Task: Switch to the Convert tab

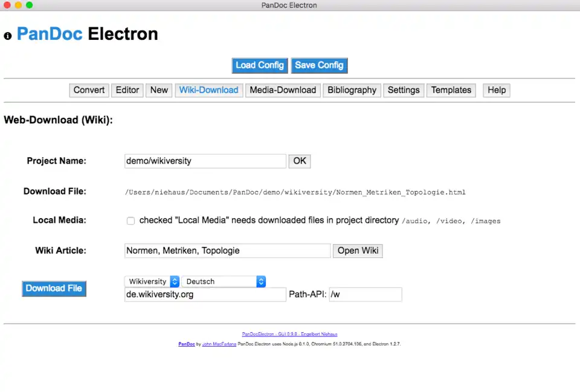Action: click(89, 90)
